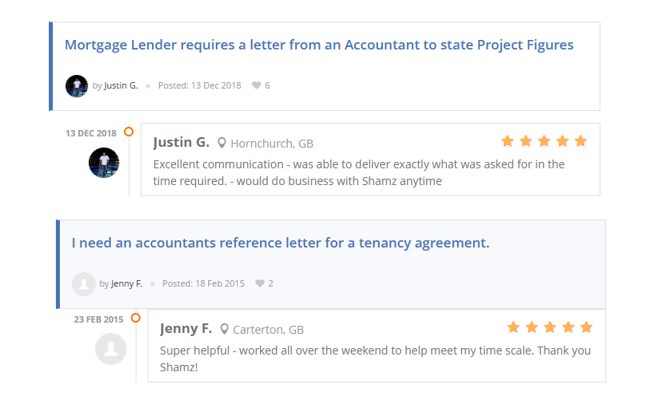This screenshot has height=410, width=654.
Task: Click Justin G.'s small avatar in job header
Action: tap(77, 86)
